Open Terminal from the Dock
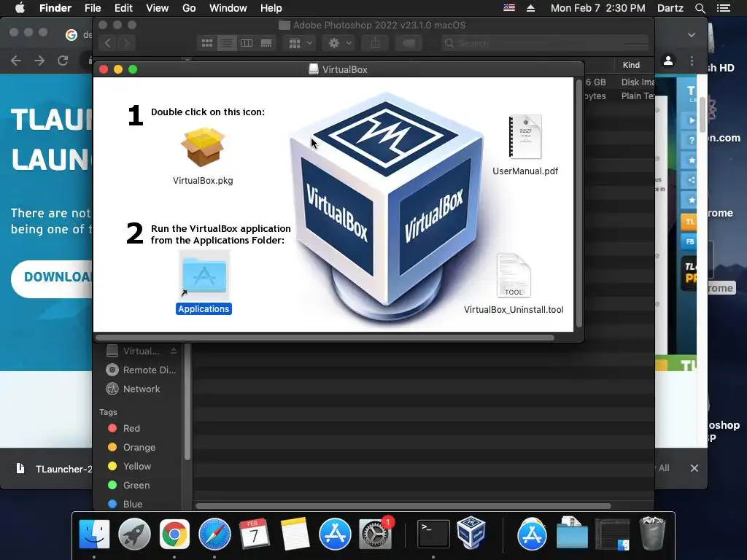747x560 pixels. pyautogui.click(x=433, y=534)
